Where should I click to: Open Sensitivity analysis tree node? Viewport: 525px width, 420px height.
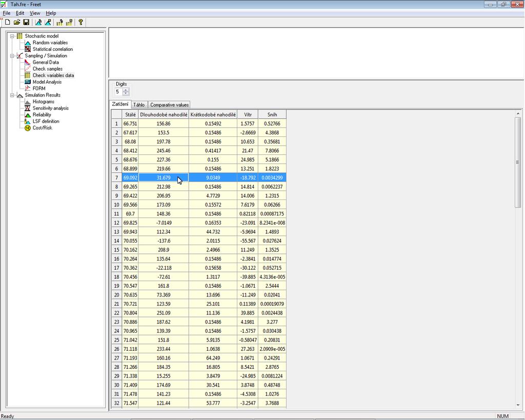(51, 108)
